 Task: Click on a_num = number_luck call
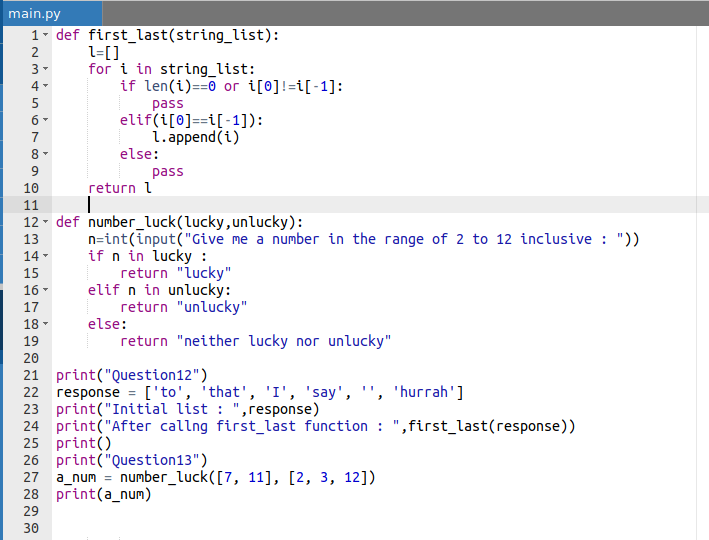tap(216, 477)
